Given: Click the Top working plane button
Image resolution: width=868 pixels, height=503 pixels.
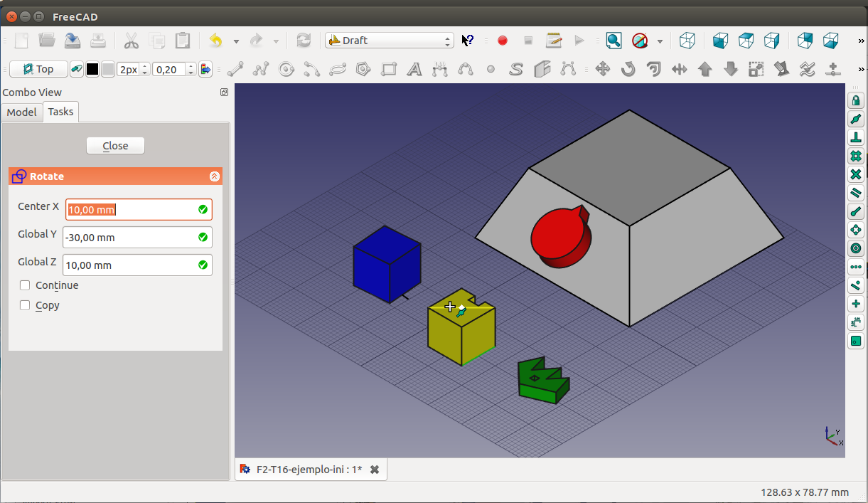Looking at the screenshot, I should coord(38,69).
